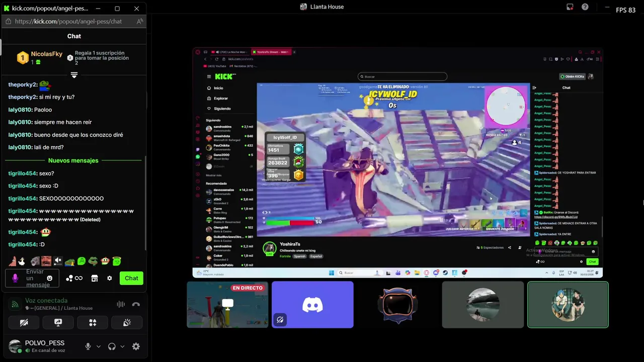Click the Enviar un mensaje input field
The width and height of the screenshot is (644, 362).
[32, 278]
